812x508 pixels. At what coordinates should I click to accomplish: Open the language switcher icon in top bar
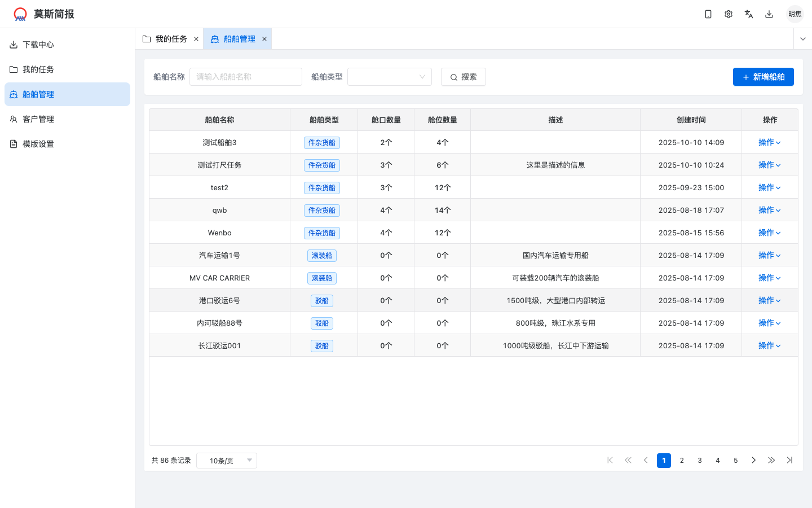click(x=749, y=14)
